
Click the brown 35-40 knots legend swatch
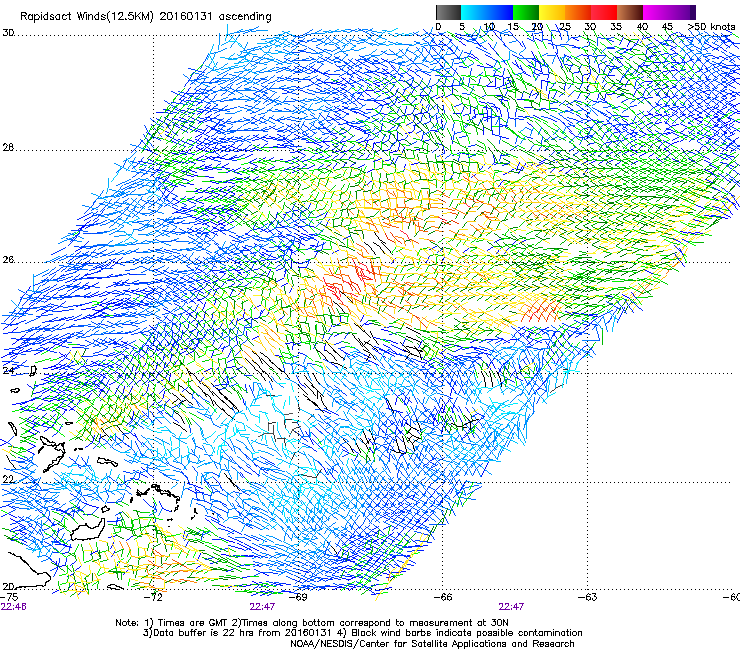(x=630, y=12)
